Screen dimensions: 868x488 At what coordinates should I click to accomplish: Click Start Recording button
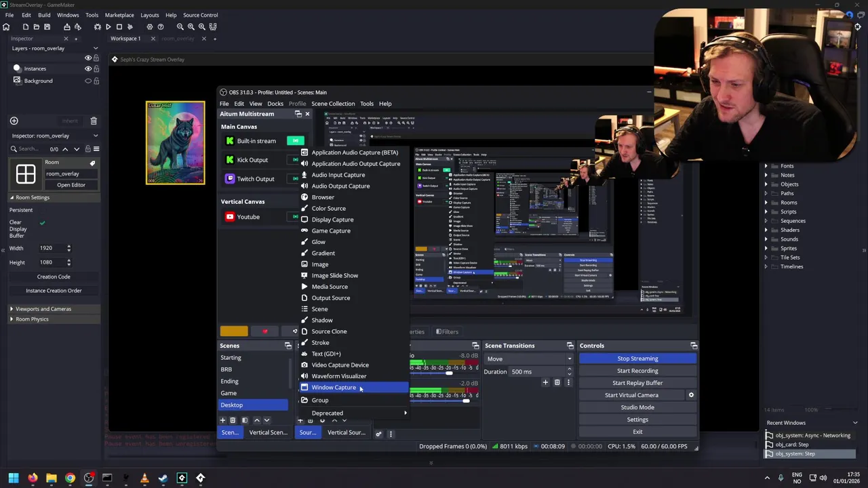pyautogui.click(x=637, y=371)
